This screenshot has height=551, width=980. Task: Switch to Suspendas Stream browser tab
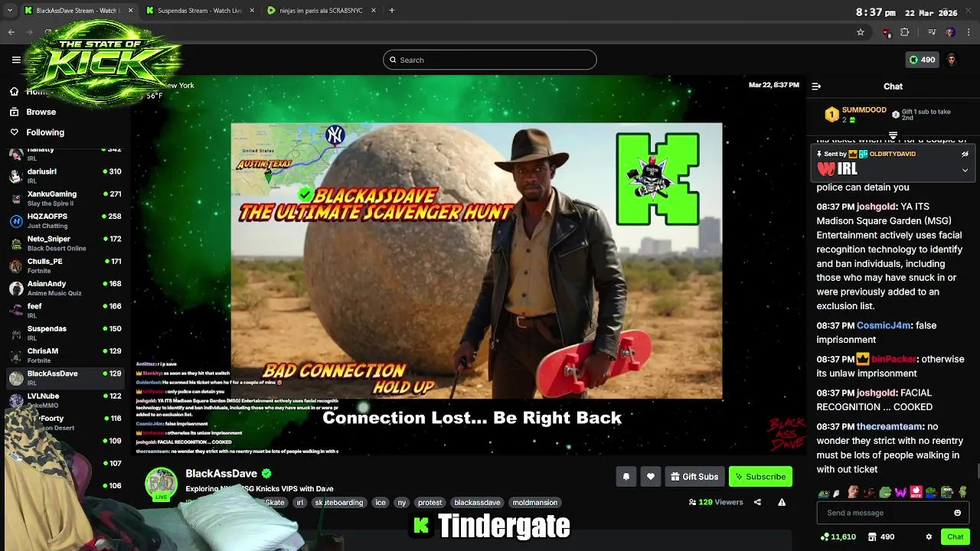(x=201, y=11)
